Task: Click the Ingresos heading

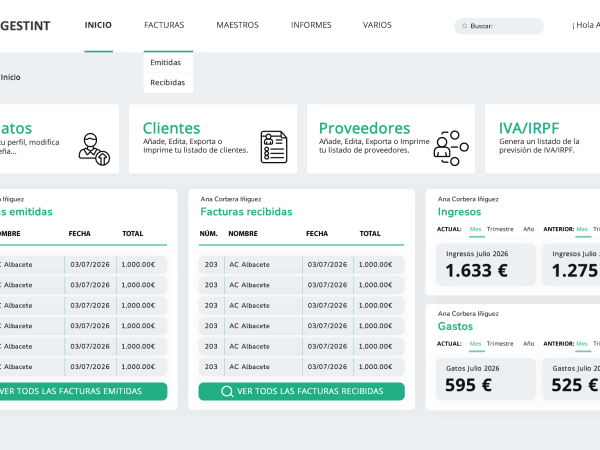Action: pos(459,212)
